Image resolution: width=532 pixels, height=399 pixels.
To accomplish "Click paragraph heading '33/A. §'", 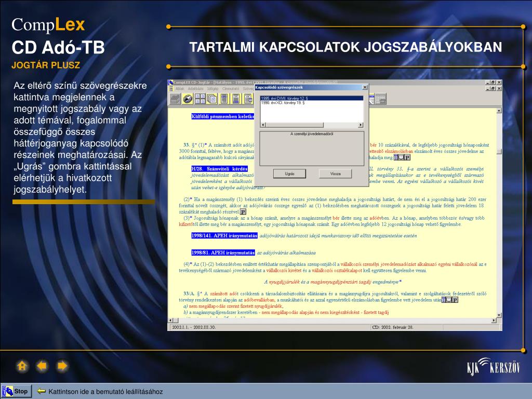I will pos(193,294).
